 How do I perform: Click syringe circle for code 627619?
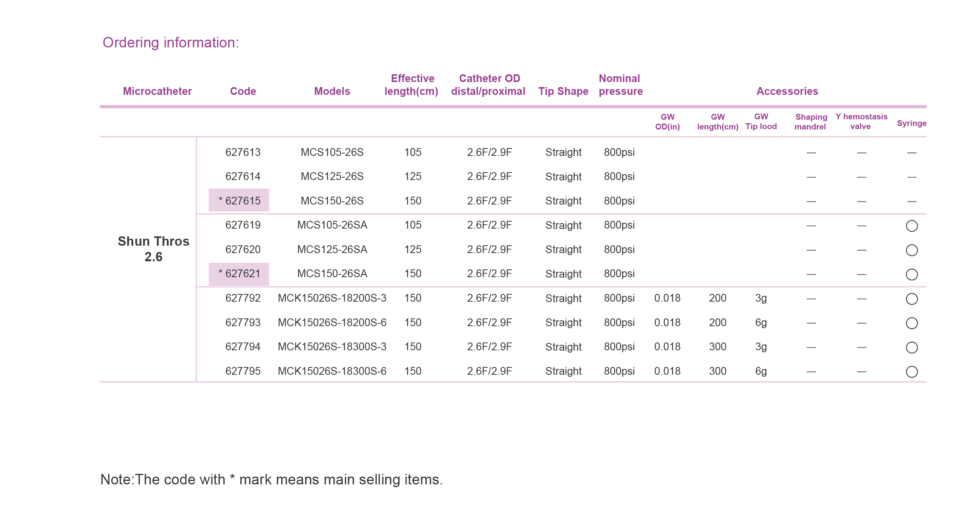pyautogui.click(x=911, y=226)
